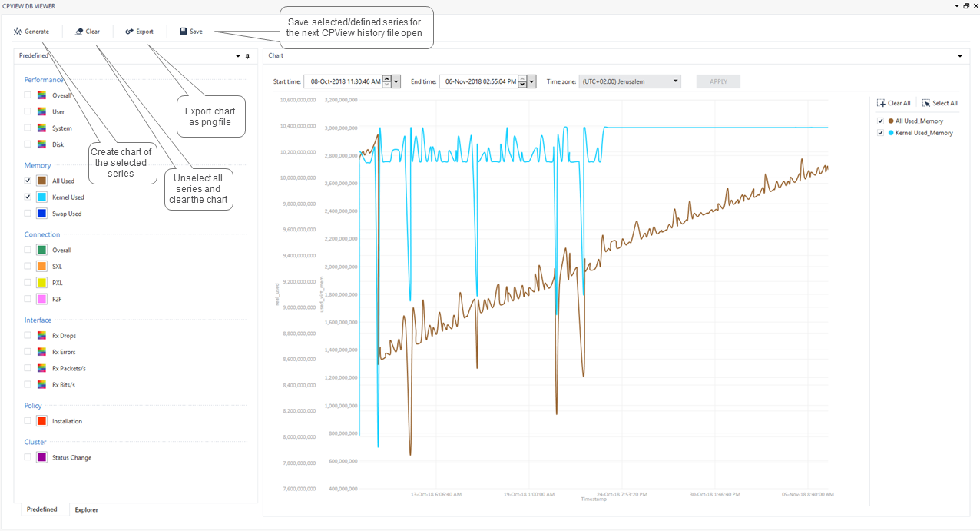Select the Predefined tab
The height and width of the screenshot is (531, 980).
(42, 509)
